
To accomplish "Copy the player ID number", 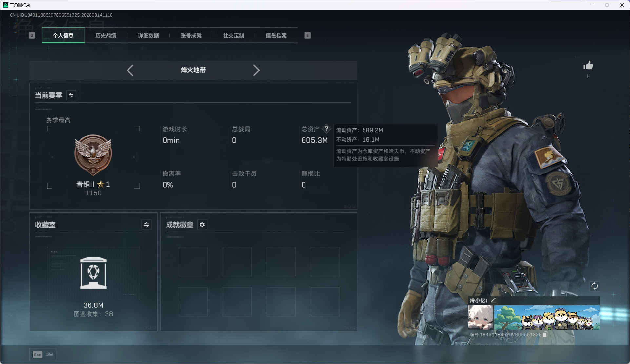I will click(545, 334).
